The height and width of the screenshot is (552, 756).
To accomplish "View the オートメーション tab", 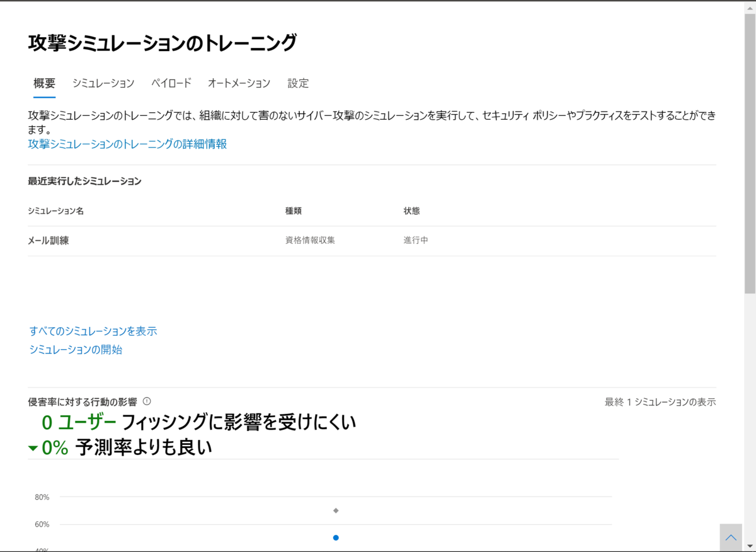I will pos(239,83).
